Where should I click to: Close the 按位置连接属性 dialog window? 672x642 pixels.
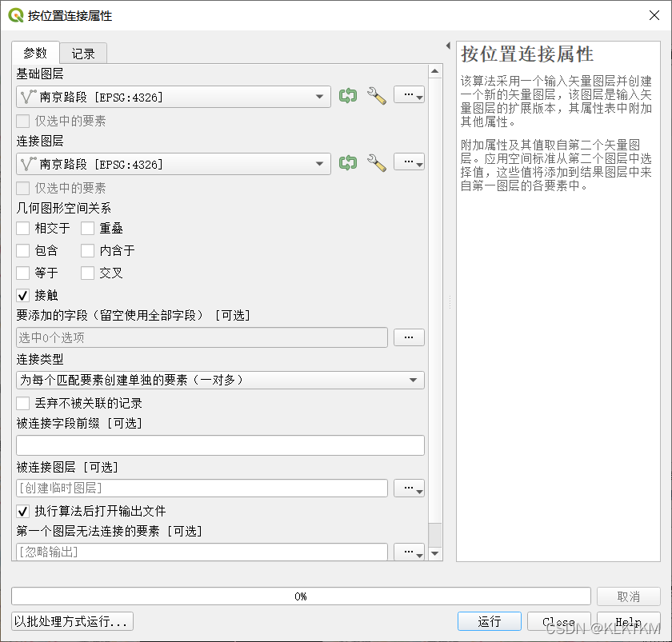pyautogui.click(x=654, y=15)
